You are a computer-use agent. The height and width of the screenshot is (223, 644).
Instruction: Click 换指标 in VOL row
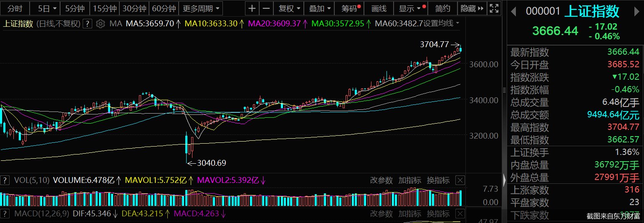pyautogui.click(x=438, y=180)
